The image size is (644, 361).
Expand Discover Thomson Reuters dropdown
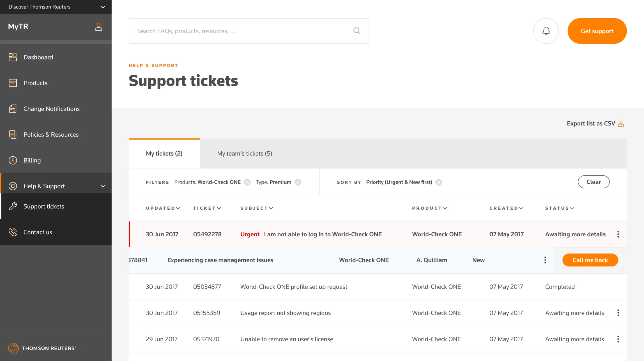pyautogui.click(x=103, y=7)
